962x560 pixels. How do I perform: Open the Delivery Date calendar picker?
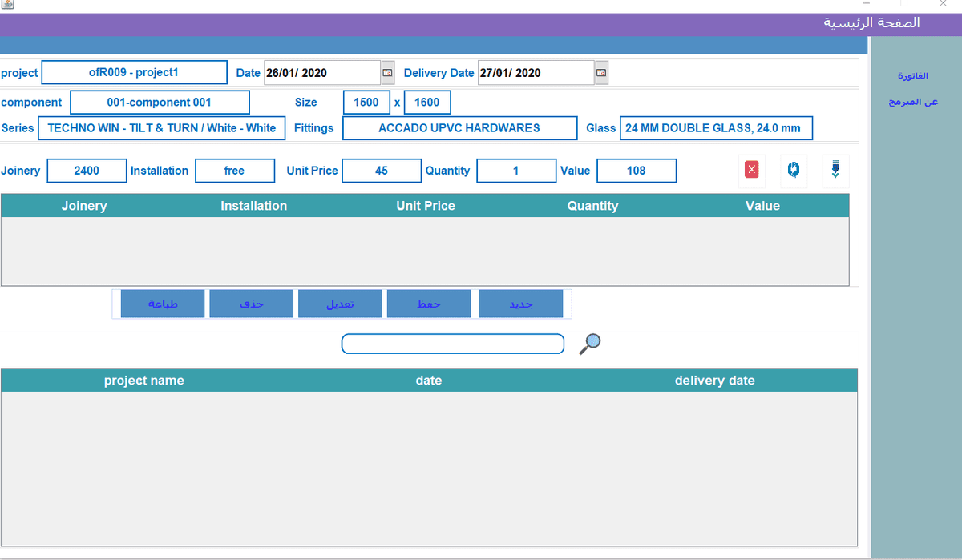coord(601,73)
